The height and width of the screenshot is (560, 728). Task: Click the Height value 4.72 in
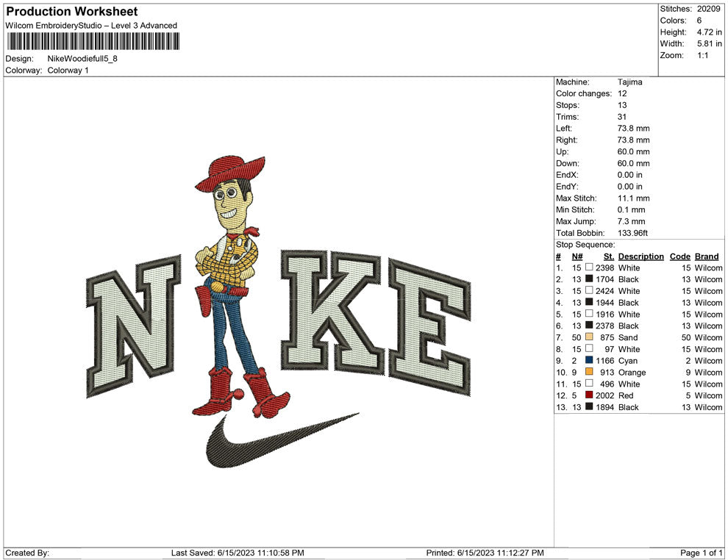[709, 32]
